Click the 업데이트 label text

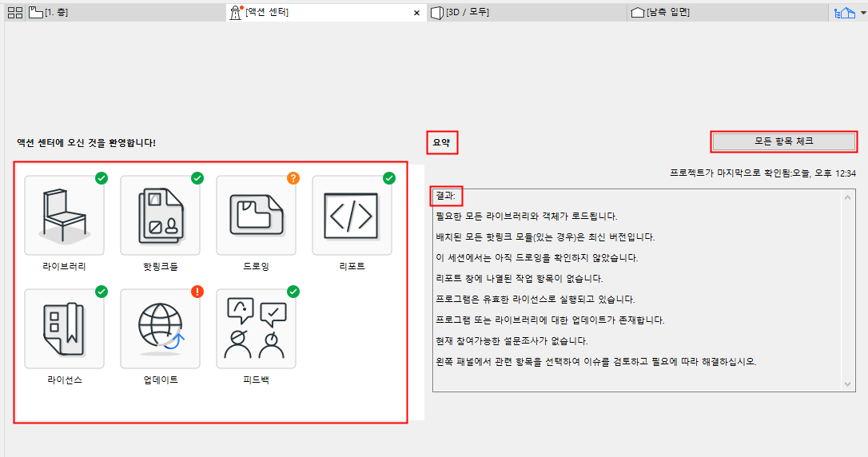point(161,380)
